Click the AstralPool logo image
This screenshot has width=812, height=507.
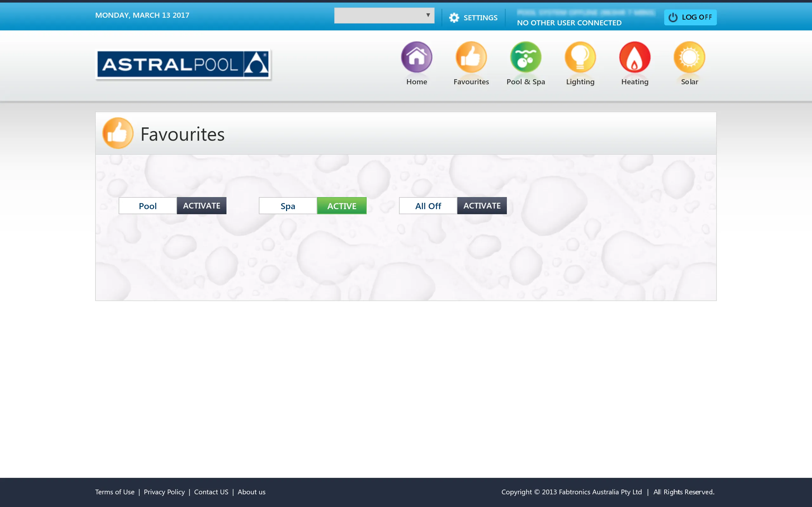(x=182, y=64)
